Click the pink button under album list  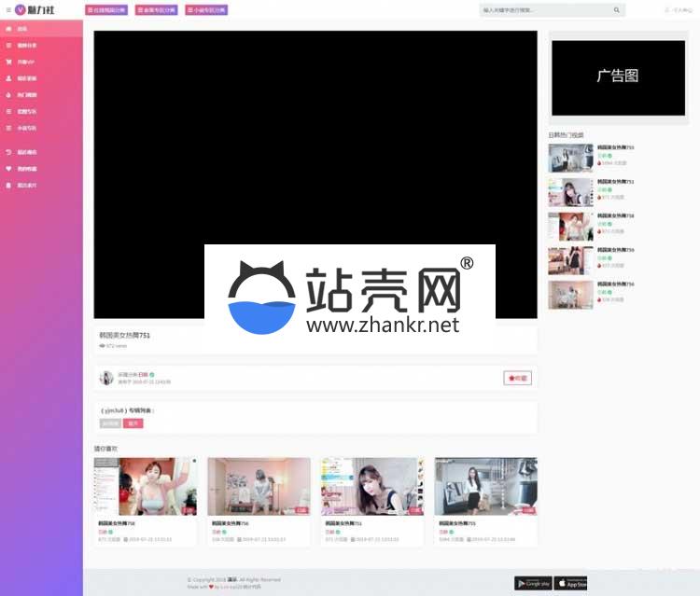pyautogui.click(x=133, y=423)
